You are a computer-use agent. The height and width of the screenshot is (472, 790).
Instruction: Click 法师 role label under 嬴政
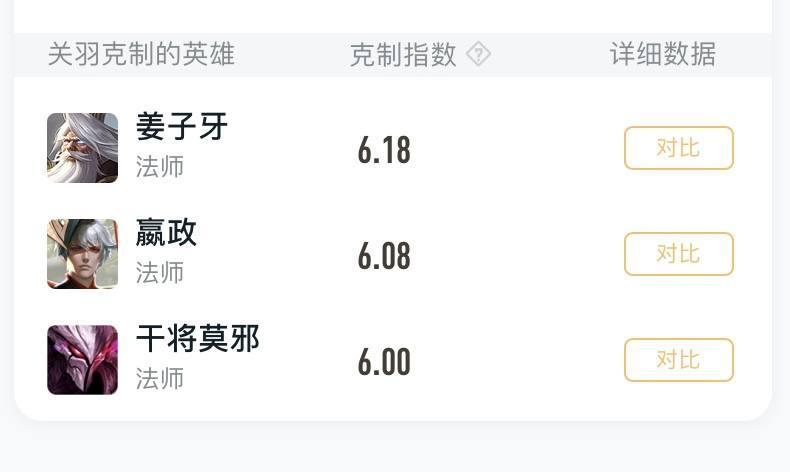coord(160,273)
